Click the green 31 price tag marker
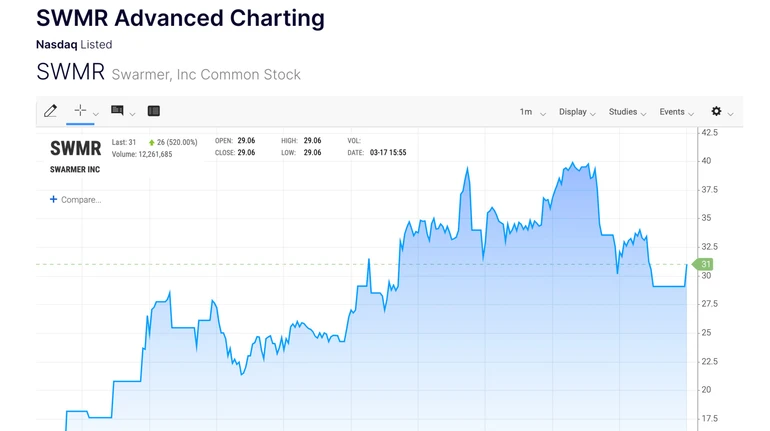Viewport: 770px width, 431px height. [704, 264]
